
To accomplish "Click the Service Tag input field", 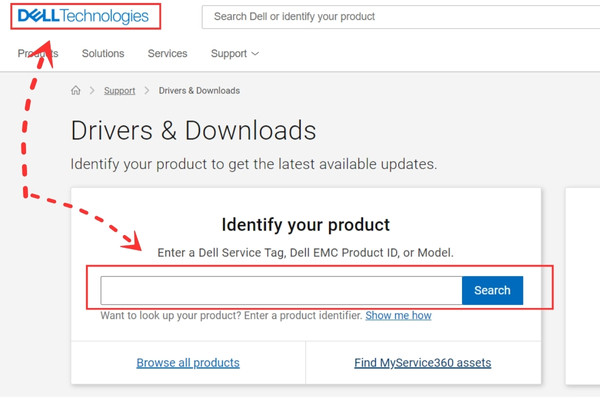I will [x=281, y=291].
